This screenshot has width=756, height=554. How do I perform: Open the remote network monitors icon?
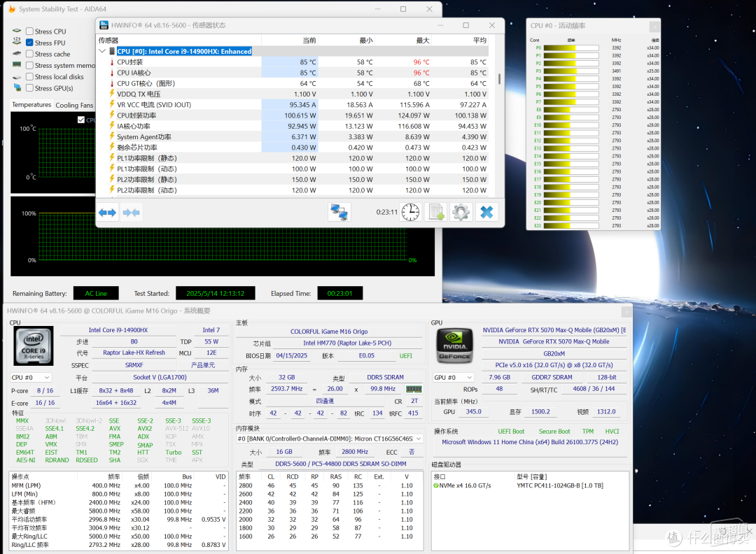coord(339,212)
